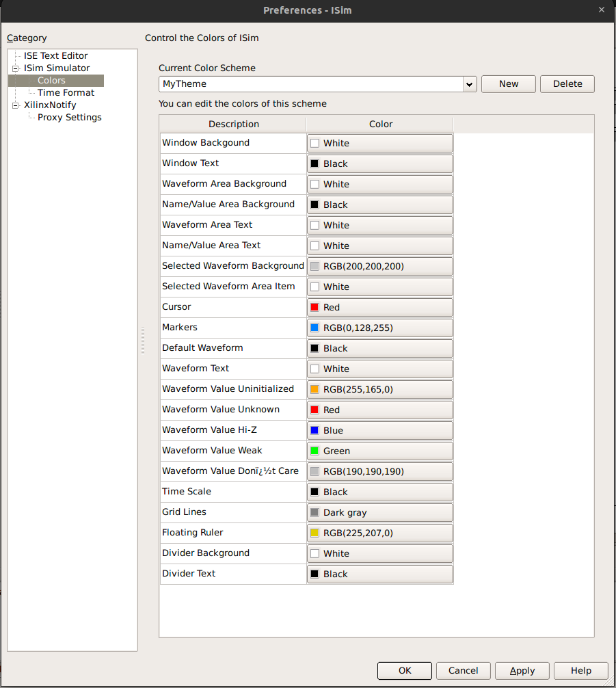616x688 pixels.
Task: Click the Description column header
Action: point(233,124)
